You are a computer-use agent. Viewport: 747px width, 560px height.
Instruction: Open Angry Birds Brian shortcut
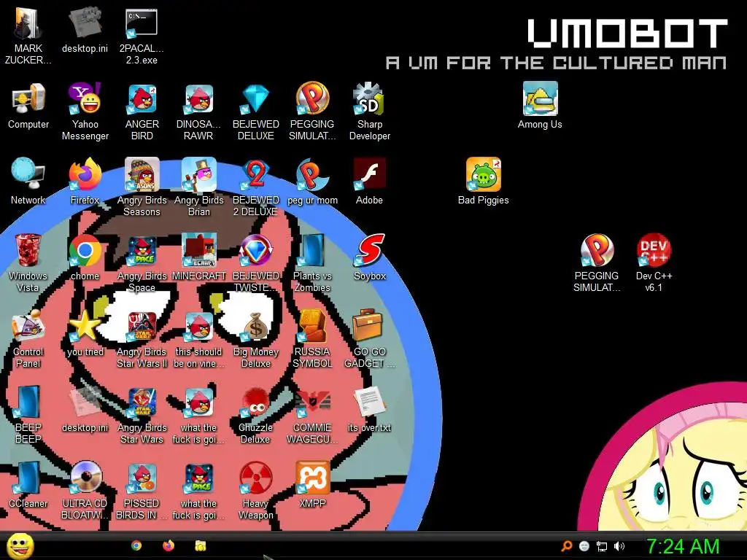(x=198, y=174)
